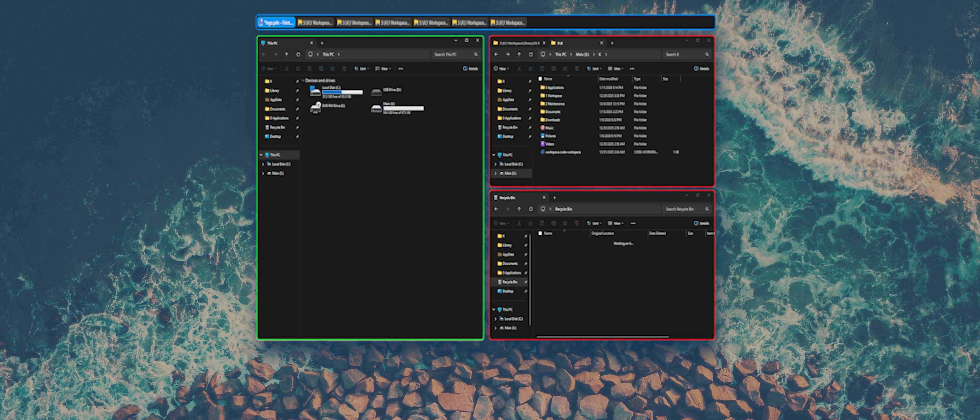Switch to the Recycle Bin tab
The width and height of the screenshot is (980, 420).
pos(508,197)
